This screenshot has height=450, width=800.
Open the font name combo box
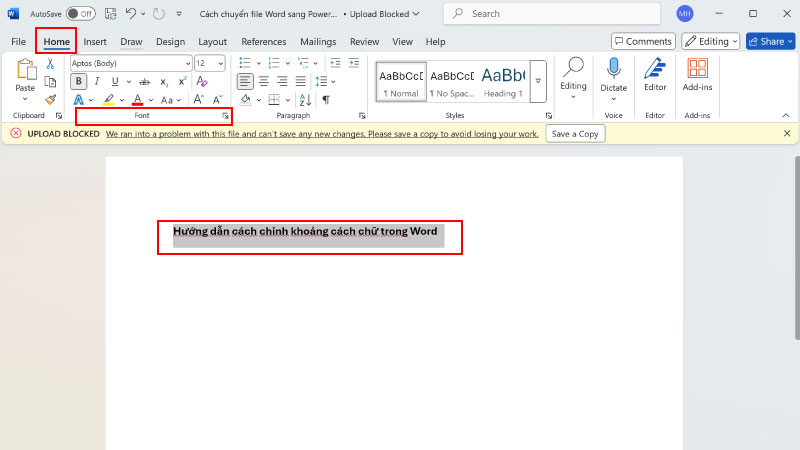click(x=131, y=63)
